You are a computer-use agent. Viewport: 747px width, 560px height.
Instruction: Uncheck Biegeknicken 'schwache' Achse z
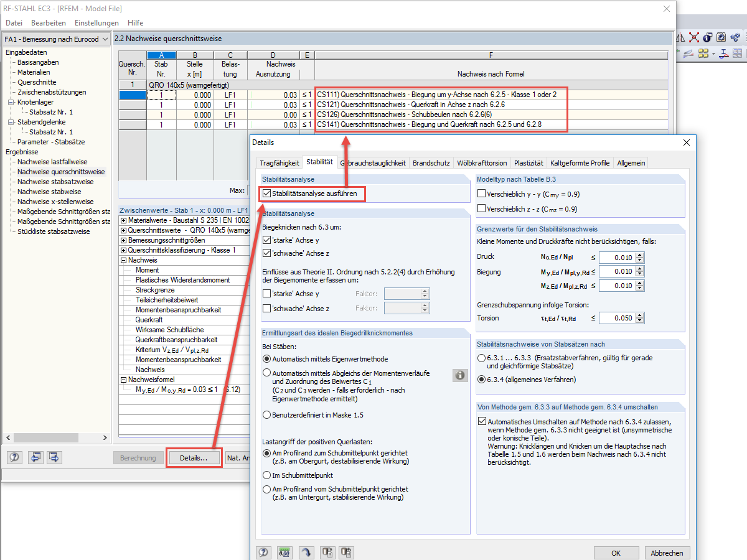click(x=266, y=253)
